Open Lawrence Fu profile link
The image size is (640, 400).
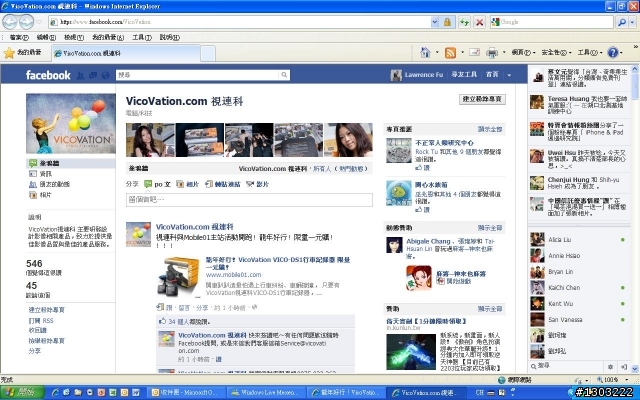423,75
